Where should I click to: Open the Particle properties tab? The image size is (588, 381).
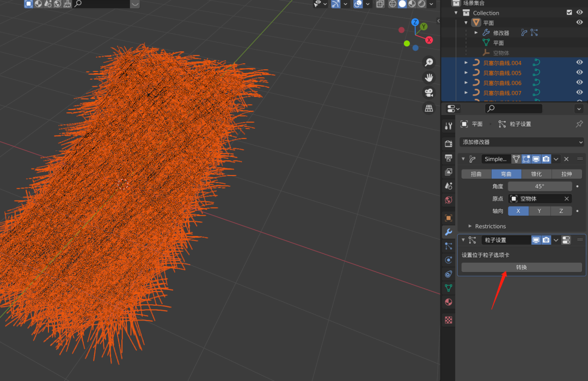tap(449, 246)
